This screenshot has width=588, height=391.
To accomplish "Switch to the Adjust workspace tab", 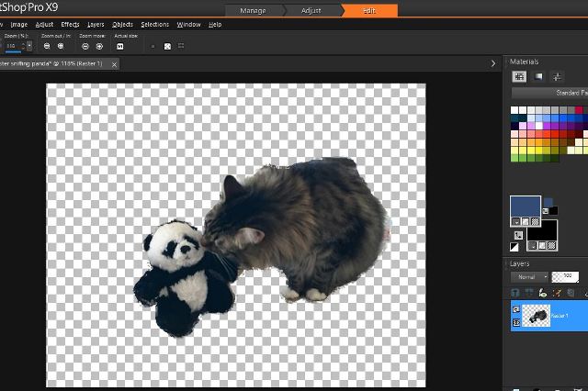I will tap(311, 10).
